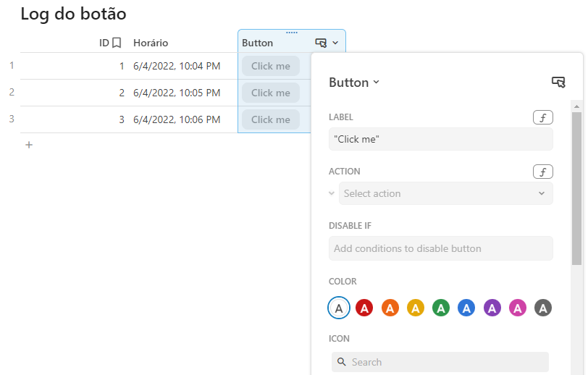588x375 pixels.
Task: Select the cell 6/4/2022, 10:04 PM
Action: pos(177,66)
